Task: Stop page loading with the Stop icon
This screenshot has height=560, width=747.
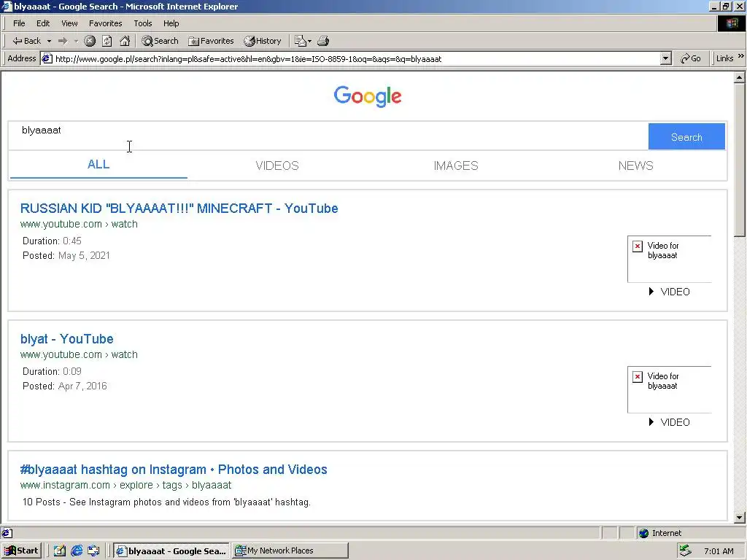Action: 90,41
